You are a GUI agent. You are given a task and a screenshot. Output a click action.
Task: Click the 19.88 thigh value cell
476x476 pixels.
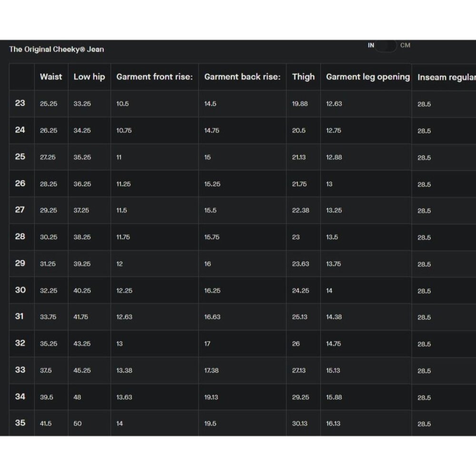(x=299, y=104)
